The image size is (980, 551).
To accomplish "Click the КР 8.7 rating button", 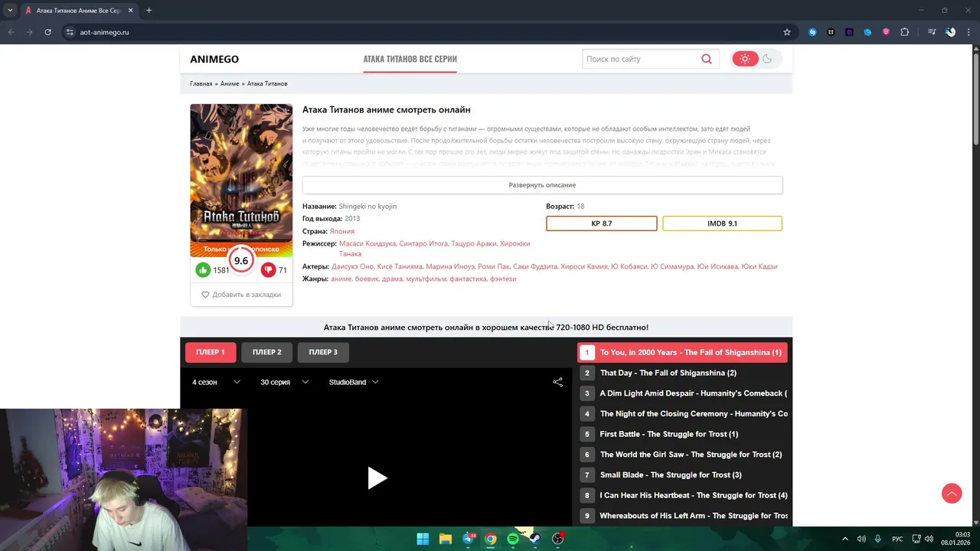I will (602, 223).
